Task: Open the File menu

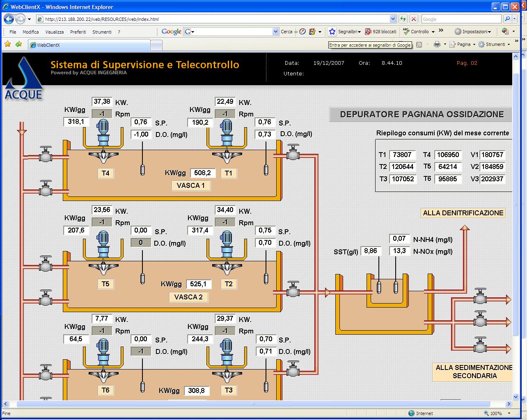Action: coord(13,32)
